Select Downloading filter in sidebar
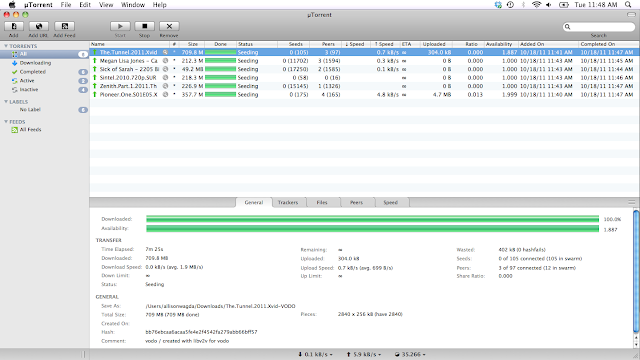 click(35, 63)
